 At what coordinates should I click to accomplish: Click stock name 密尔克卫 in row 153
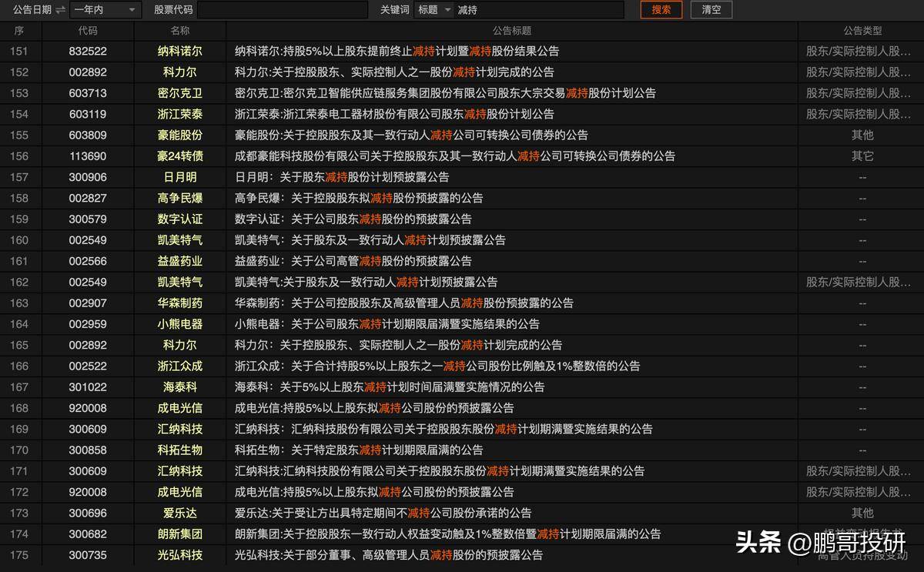pos(179,93)
